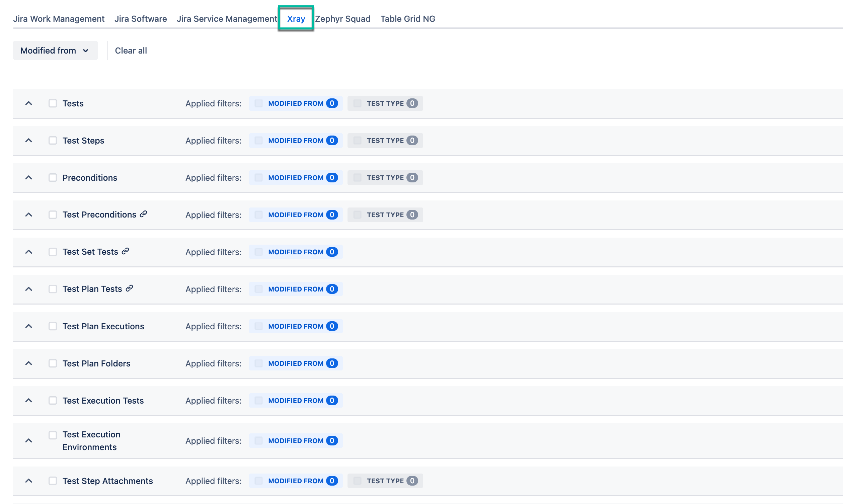Click Modified From chip on Test Plan Folders row
Viewport: 843px width, 504px height.
pos(296,363)
